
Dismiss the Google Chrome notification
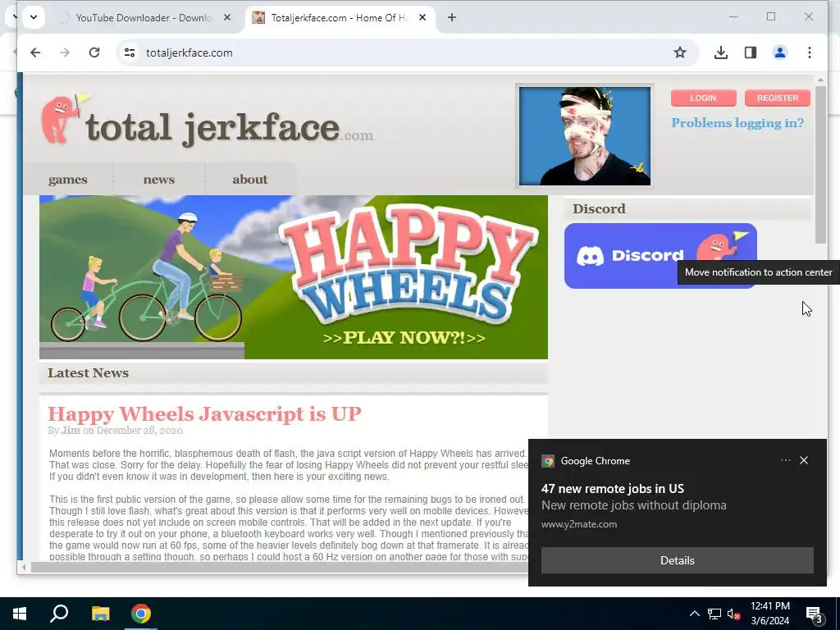pyautogui.click(x=804, y=460)
